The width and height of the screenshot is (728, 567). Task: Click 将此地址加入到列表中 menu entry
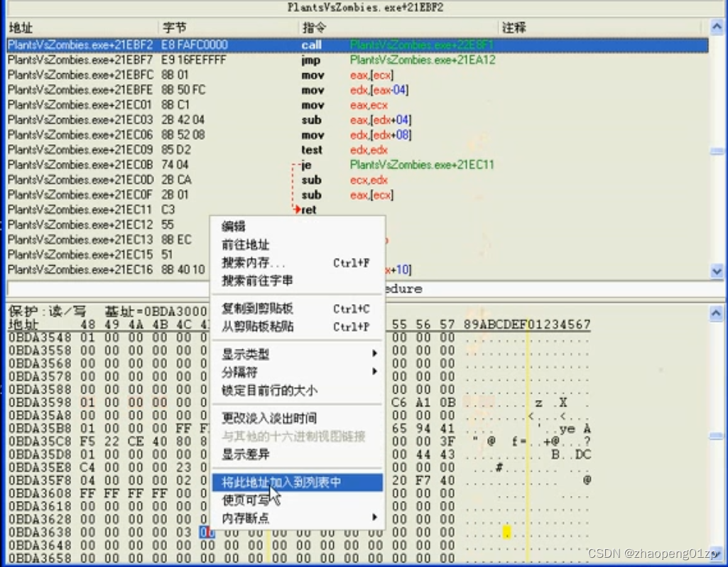click(297, 482)
